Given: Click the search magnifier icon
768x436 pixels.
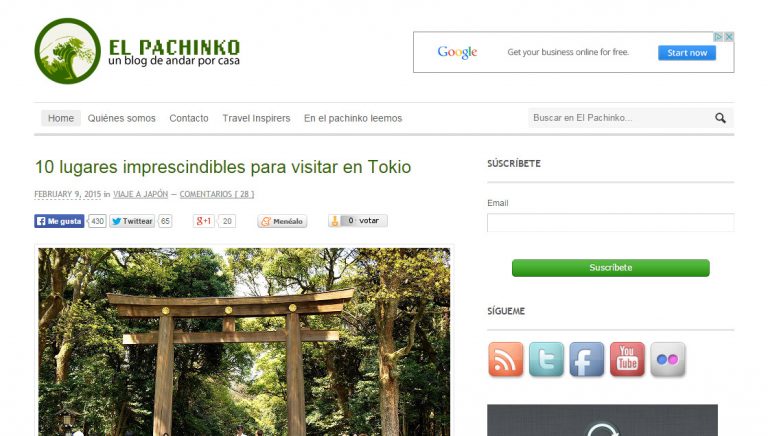Looking at the screenshot, I should coord(720,118).
